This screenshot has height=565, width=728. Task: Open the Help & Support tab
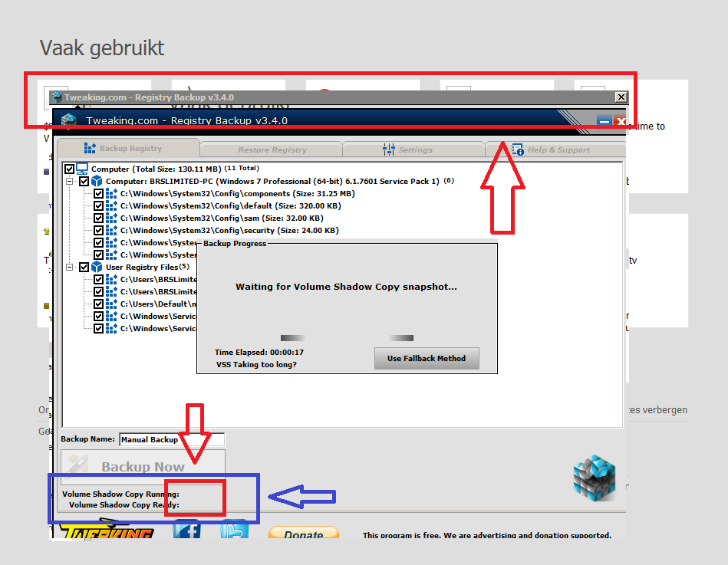click(551, 149)
